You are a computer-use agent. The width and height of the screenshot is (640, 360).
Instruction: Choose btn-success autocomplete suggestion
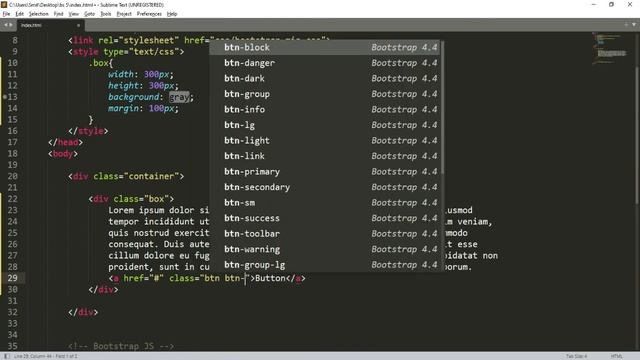pyautogui.click(x=325, y=218)
